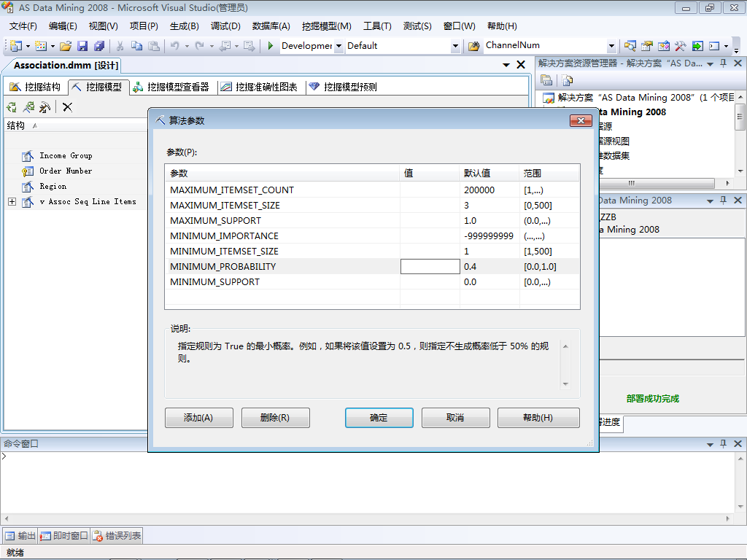
Task: Open the command window position dropdown arrow
Action: [710, 444]
